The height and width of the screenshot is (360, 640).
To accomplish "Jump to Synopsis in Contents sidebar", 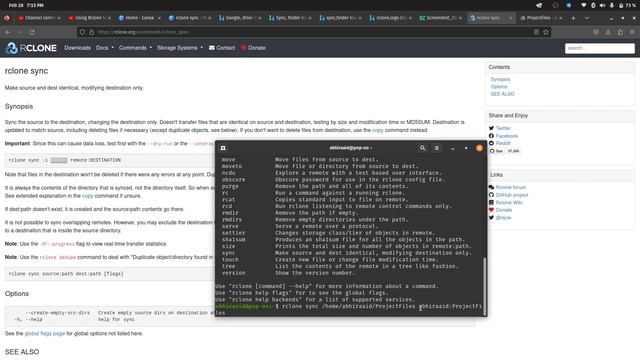I will coord(500,79).
